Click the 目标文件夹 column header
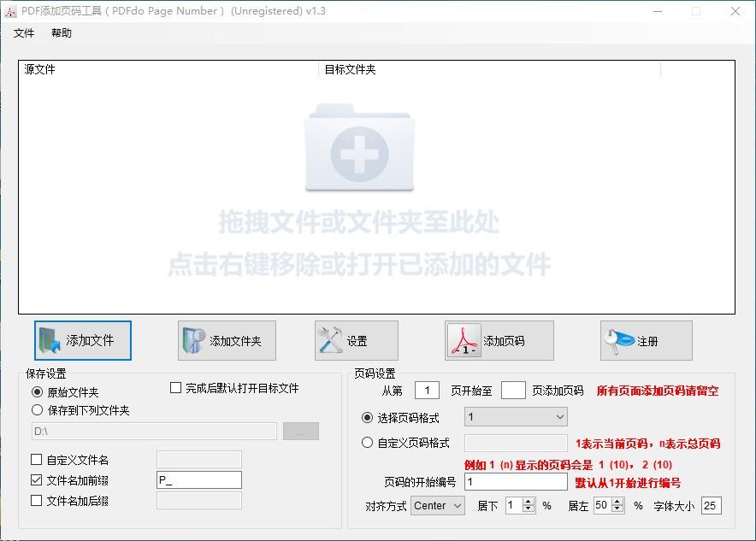The height and width of the screenshot is (541, 756). [489, 69]
